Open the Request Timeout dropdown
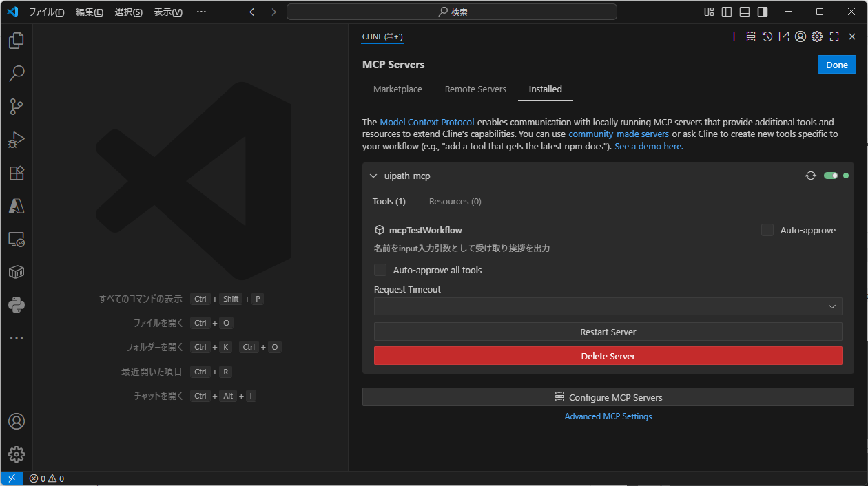The height and width of the screenshot is (486, 868). coord(608,306)
